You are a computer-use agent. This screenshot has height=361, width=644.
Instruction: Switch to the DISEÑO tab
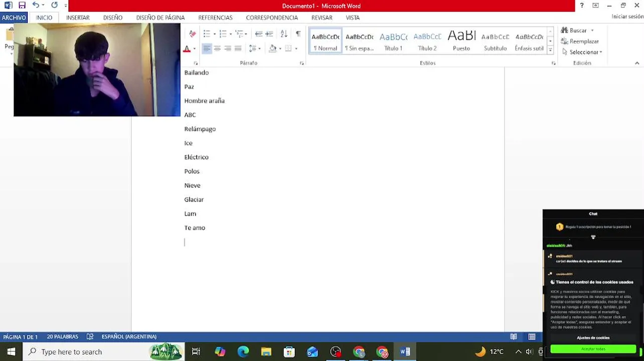coord(113,18)
